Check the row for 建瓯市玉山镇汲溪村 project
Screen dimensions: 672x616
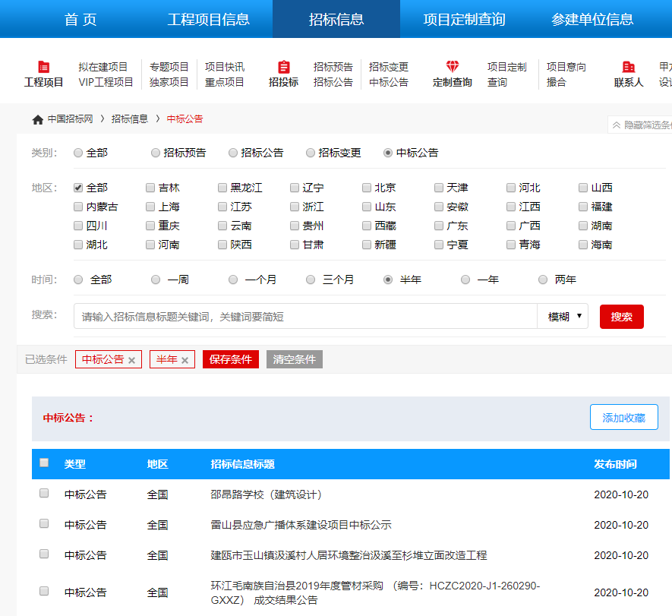[44, 554]
